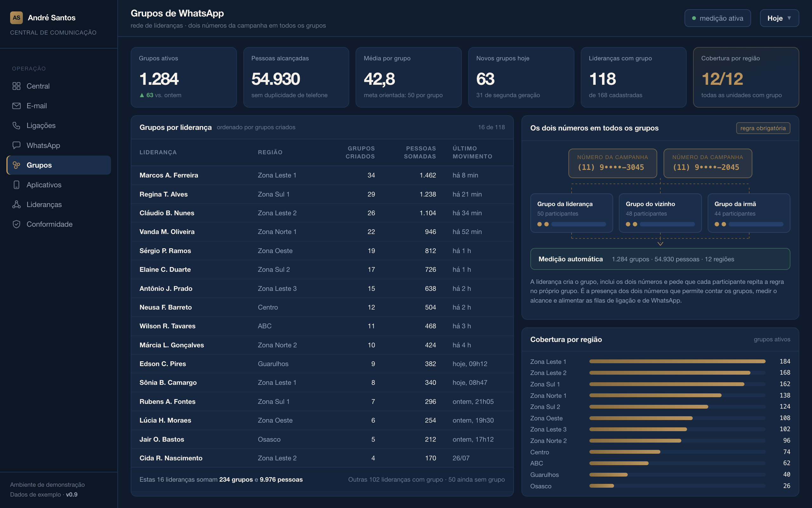
Task: Select Edson C. Pires row
Action: (x=322, y=364)
